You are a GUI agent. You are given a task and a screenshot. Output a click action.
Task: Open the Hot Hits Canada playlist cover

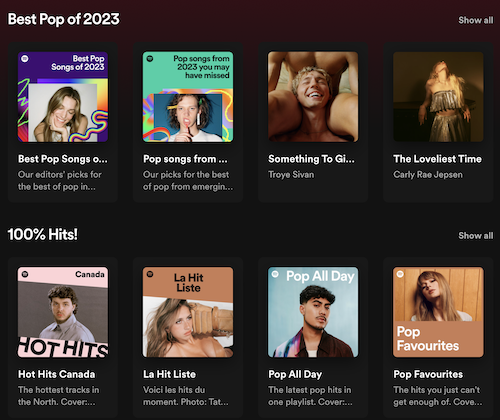63,312
